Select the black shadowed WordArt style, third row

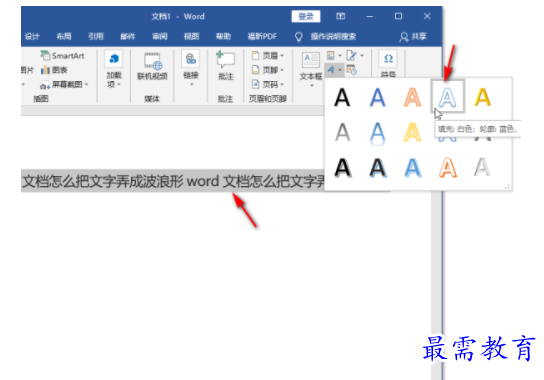click(x=343, y=168)
